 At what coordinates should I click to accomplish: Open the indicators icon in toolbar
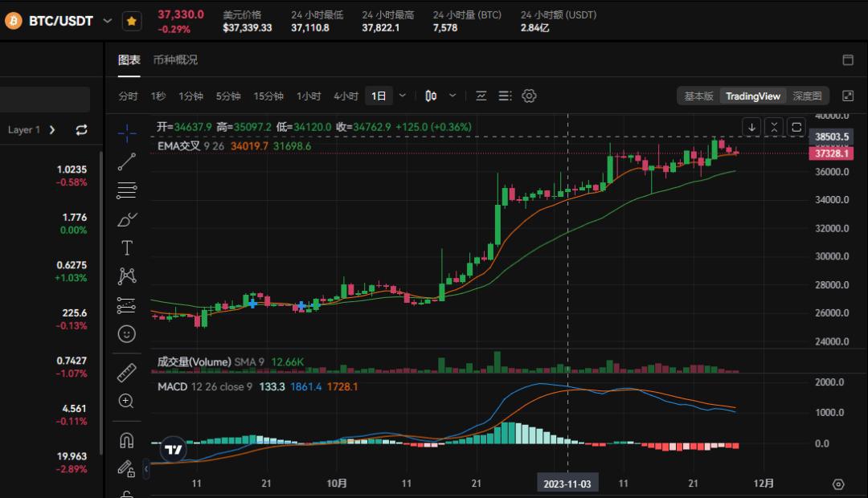(481, 96)
